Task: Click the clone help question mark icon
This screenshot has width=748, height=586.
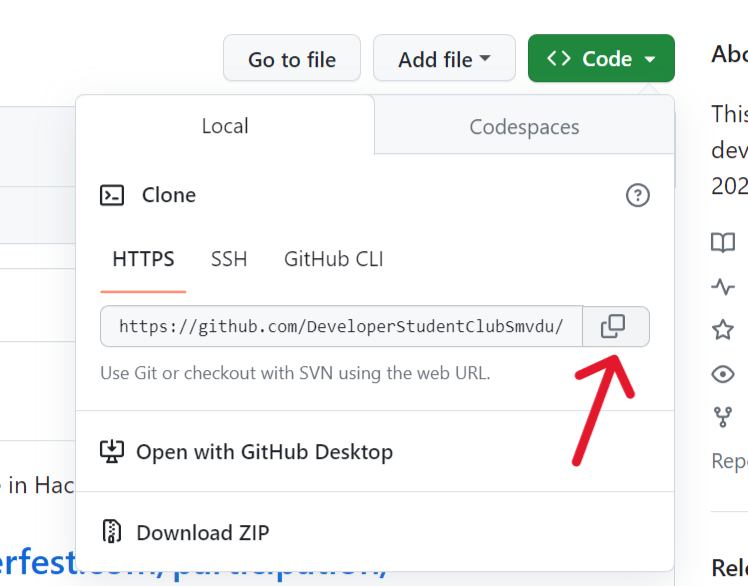Action: 637,195
